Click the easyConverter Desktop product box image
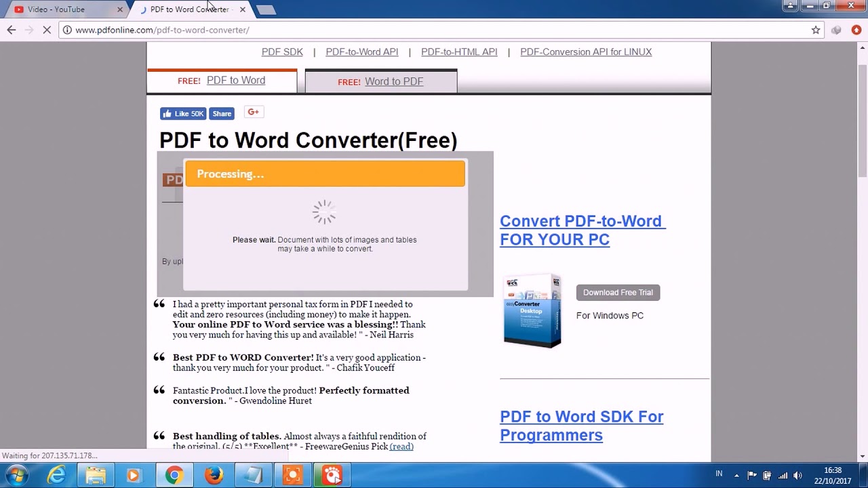 pyautogui.click(x=532, y=311)
